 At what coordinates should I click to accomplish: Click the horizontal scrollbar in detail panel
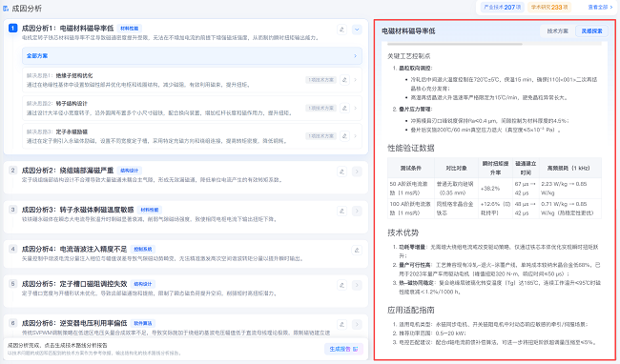tap(455, 44)
